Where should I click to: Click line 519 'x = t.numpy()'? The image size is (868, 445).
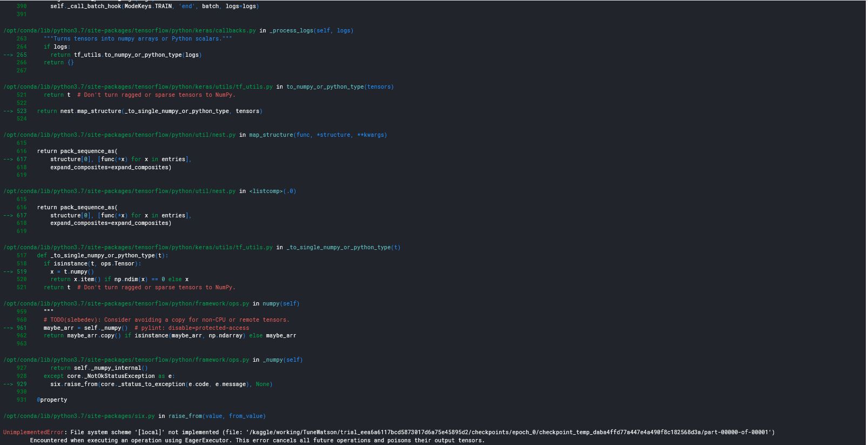tap(72, 271)
